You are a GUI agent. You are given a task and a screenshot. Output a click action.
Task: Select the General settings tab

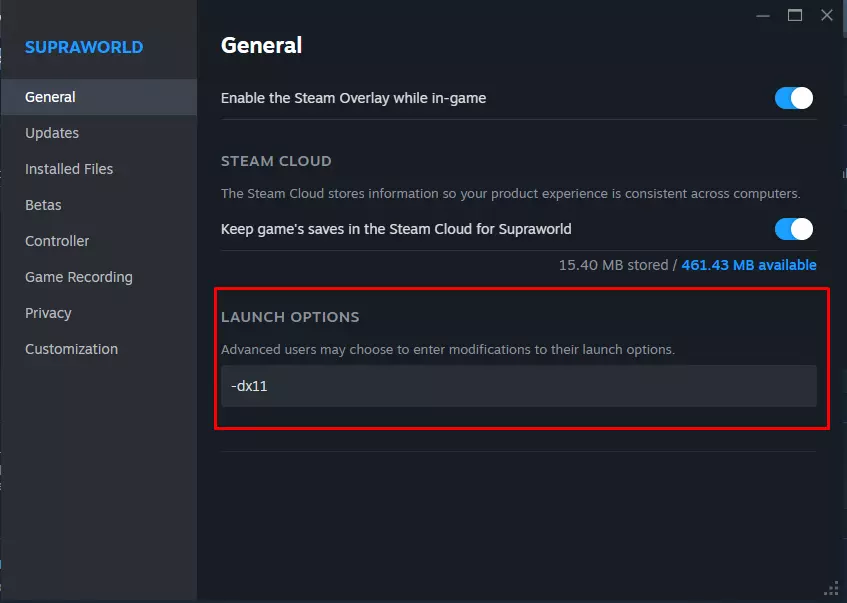coord(50,97)
